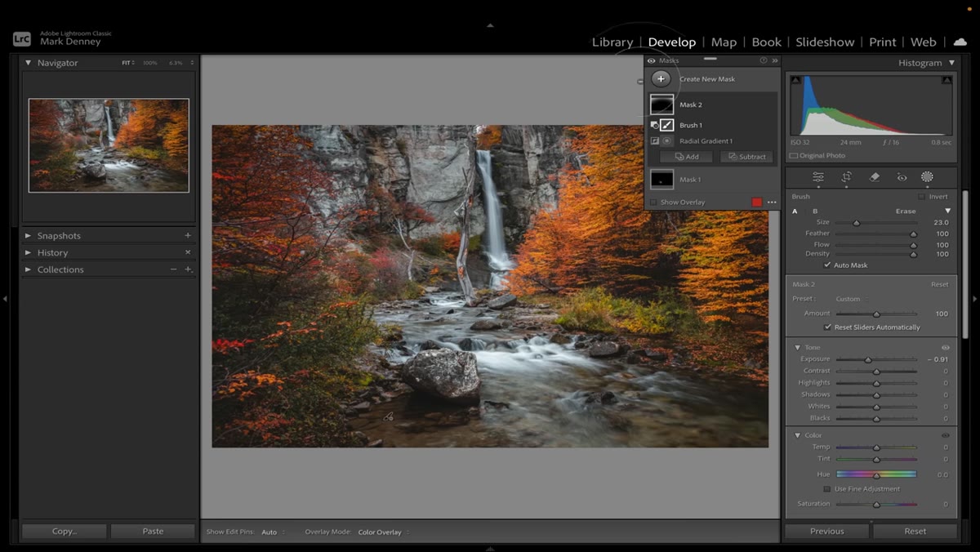
Task: Enable Use Fine Adjustment checkbox
Action: click(827, 489)
